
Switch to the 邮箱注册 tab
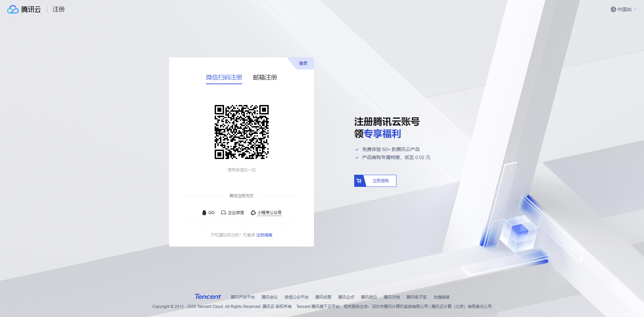[265, 77]
